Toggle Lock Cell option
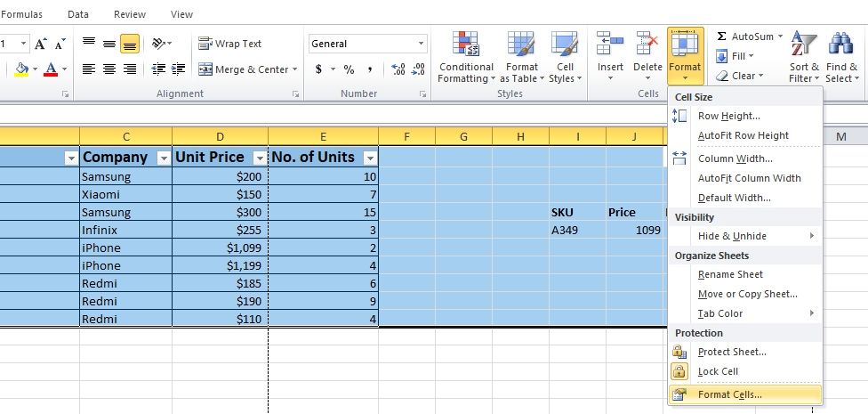This screenshot has width=868, height=414. coord(745,371)
